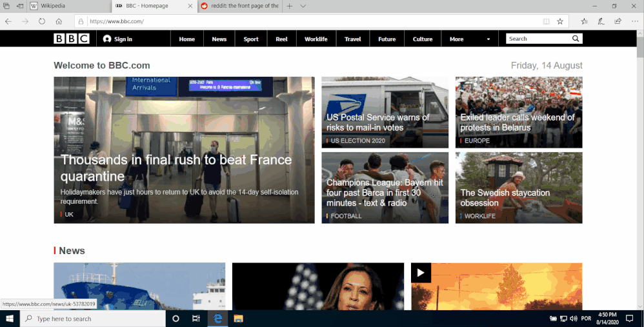The width and height of the screenshot is (644, 327).
Task: Open the blue ship news thumbnail
Action: click(x=139, y=286)
